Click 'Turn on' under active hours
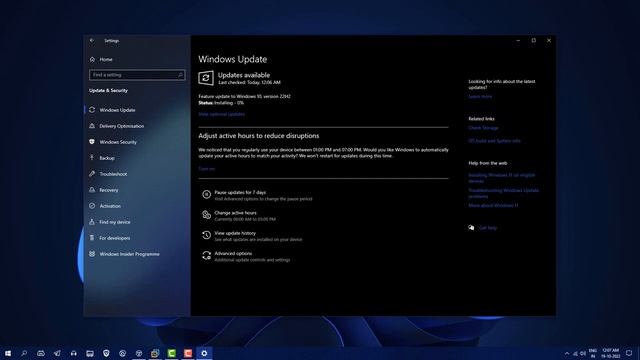The height and width of the screenshot is (360, 640). tap(207, 169)
